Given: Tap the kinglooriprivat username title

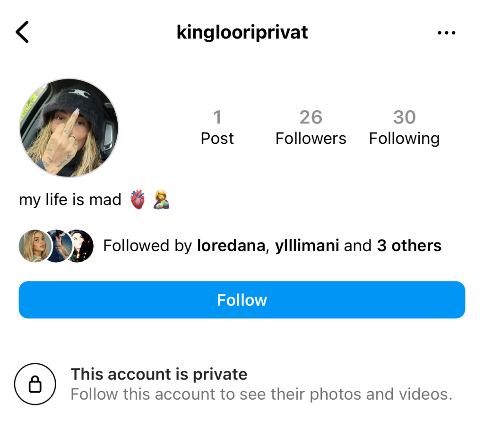Looking at the screenshot, I should [242, 32].
